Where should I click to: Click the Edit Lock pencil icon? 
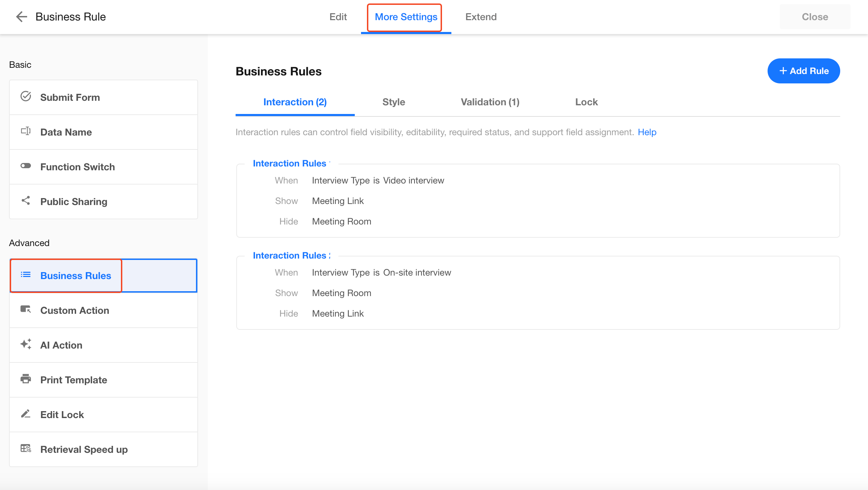[26, 414]
